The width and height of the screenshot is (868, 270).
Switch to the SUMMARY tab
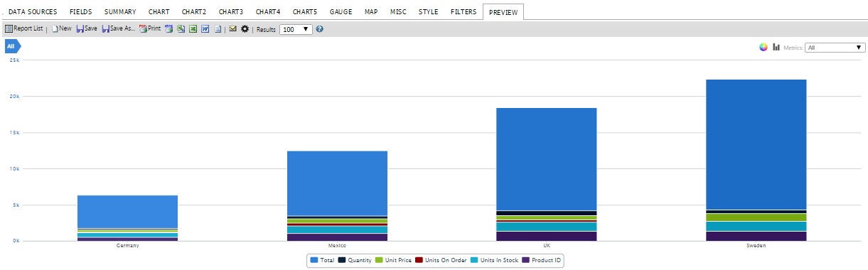[121, 12]
